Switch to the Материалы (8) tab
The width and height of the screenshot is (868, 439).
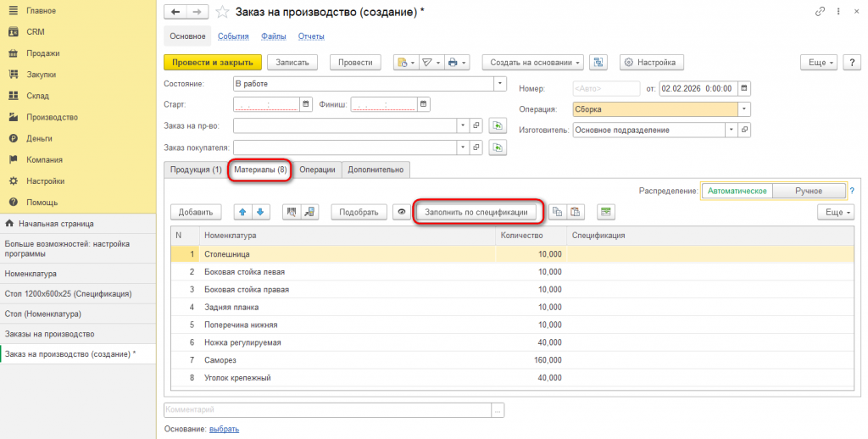pos(260,169)
